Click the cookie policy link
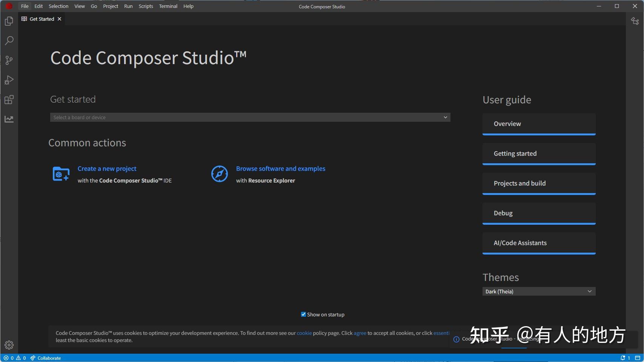 point(304,333)
